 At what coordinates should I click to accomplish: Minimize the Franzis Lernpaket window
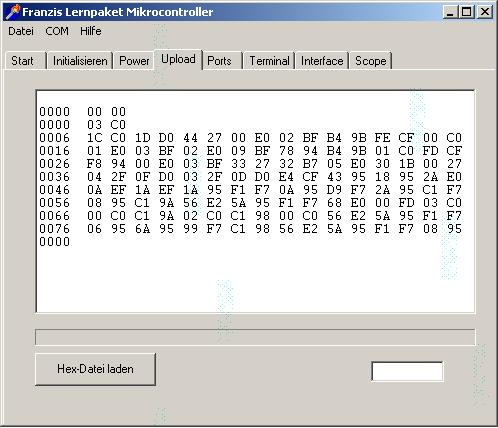pos(450,12)
